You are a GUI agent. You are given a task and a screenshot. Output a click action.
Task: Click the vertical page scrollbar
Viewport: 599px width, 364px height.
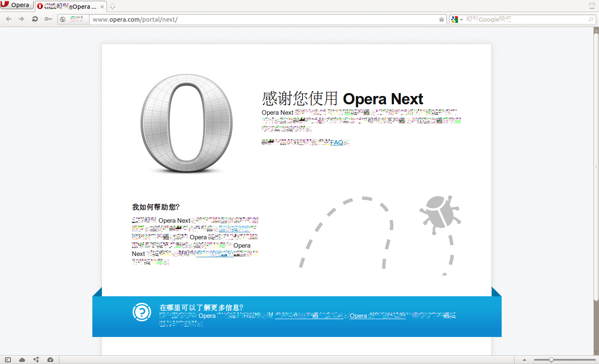click(596, 166)
